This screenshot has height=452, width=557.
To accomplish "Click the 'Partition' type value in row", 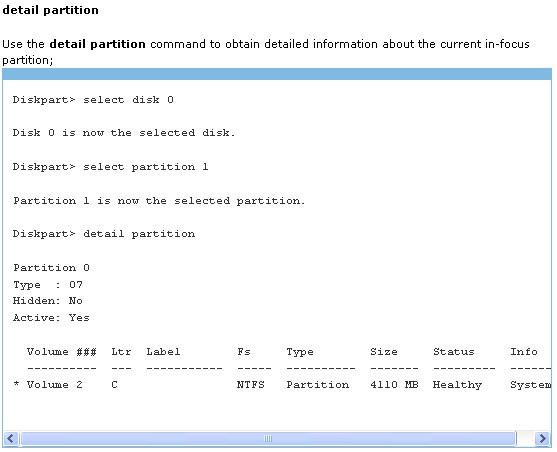I will tap(318, 385).
